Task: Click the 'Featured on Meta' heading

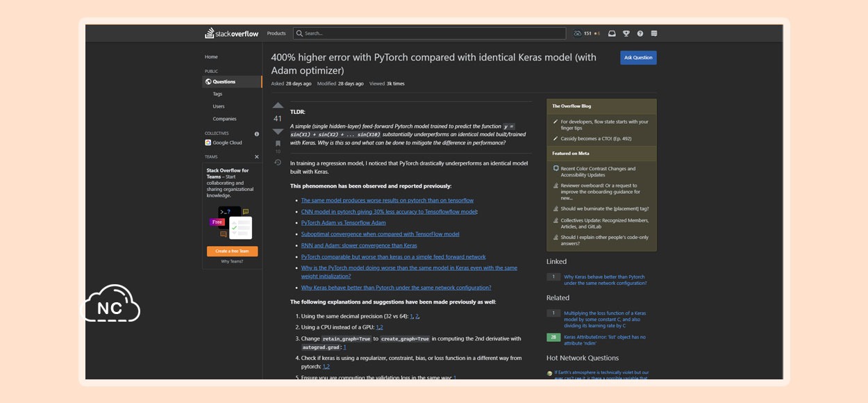Action: coord(571,153)
